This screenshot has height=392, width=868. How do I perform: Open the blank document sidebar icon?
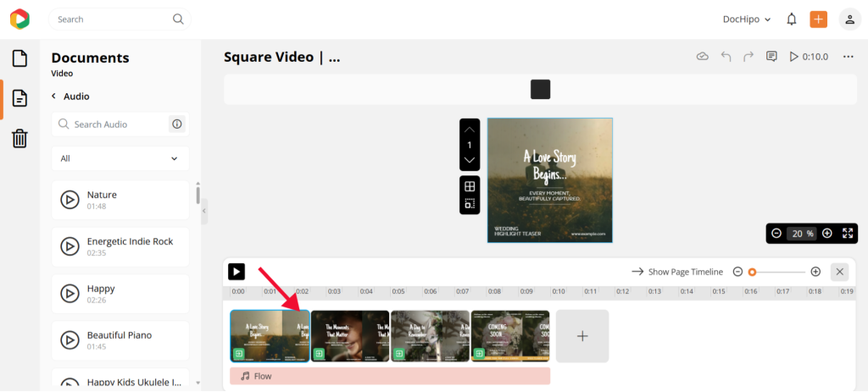pyautogui.click(x=19, y=58)
